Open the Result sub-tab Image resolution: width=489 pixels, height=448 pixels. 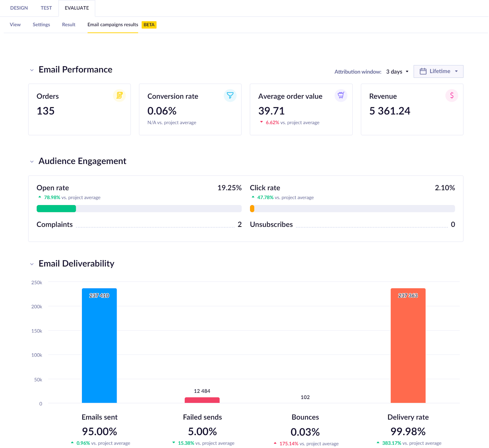(69, 24)
